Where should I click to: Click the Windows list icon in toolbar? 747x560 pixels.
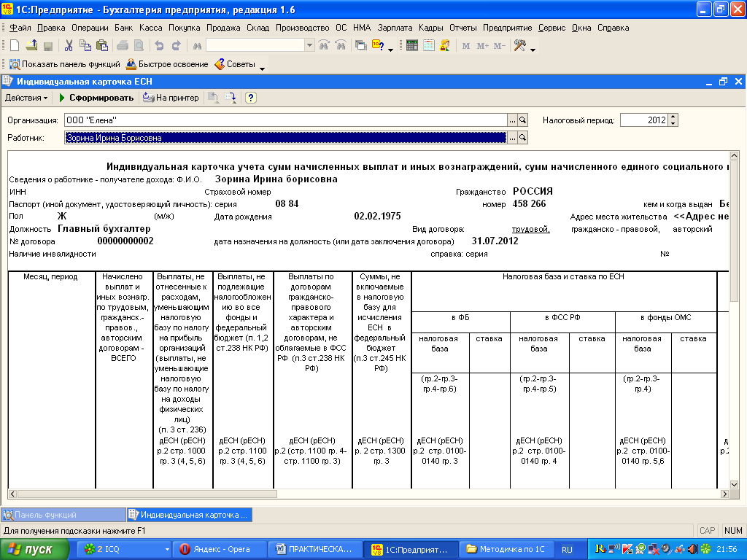tap(361, 46)
